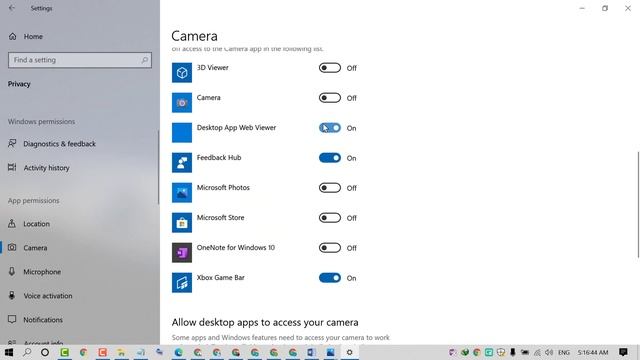Viewport: 640px width, 360px height.
Task: Open Activity history via its icon
Action: [x=12, y=167]
